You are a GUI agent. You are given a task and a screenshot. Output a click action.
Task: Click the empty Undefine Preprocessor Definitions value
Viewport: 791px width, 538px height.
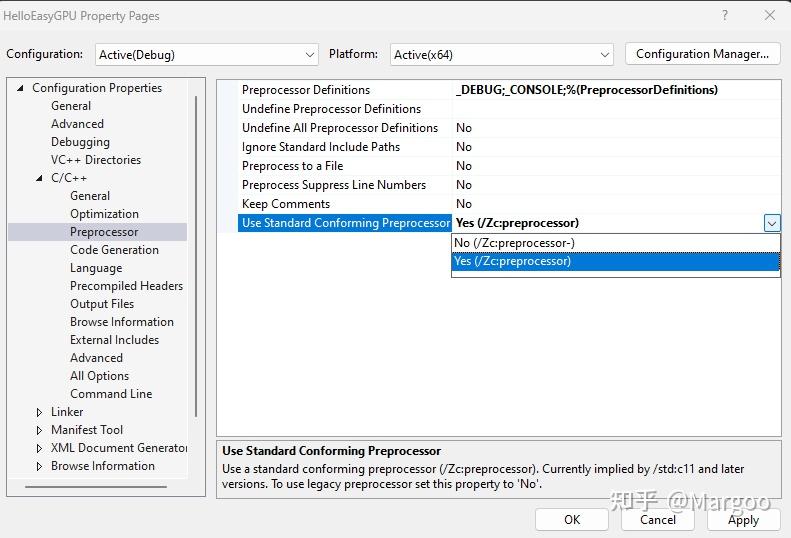(616, 109)
